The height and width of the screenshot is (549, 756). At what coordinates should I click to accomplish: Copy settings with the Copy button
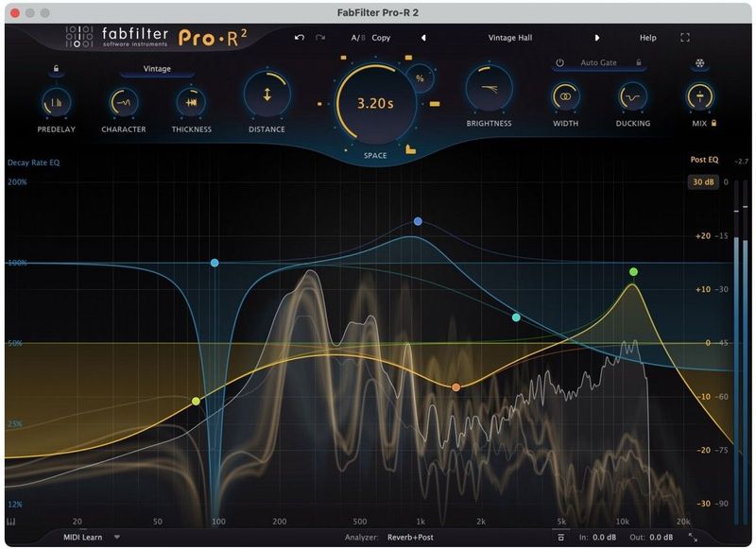pos(381,38)
